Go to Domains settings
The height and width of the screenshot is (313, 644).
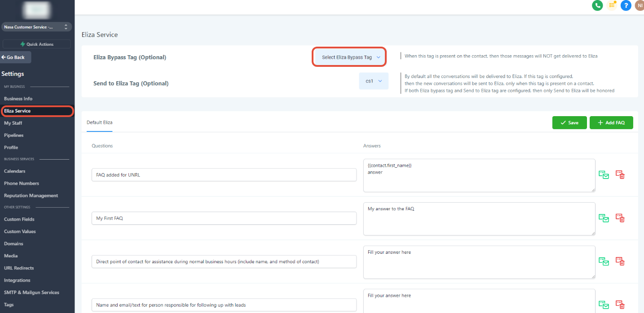click(13, 243)
